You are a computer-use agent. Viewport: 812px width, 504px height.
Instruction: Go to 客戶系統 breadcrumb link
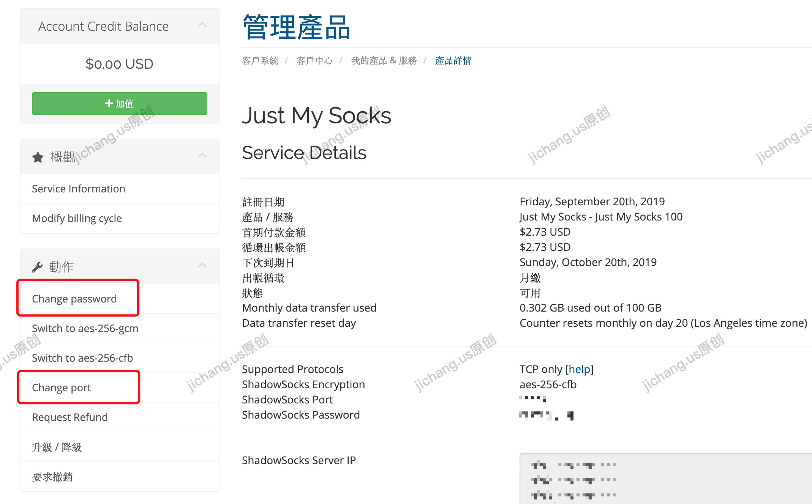(x=260, y=61)
